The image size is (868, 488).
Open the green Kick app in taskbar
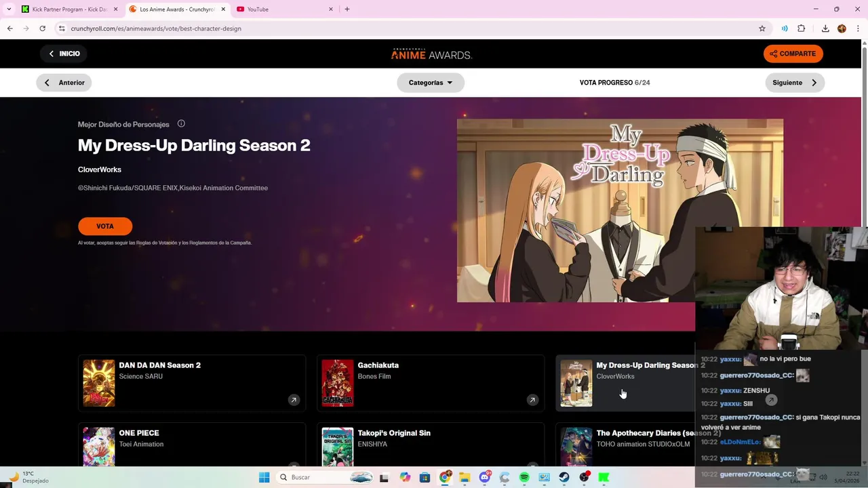click(604, 477)
